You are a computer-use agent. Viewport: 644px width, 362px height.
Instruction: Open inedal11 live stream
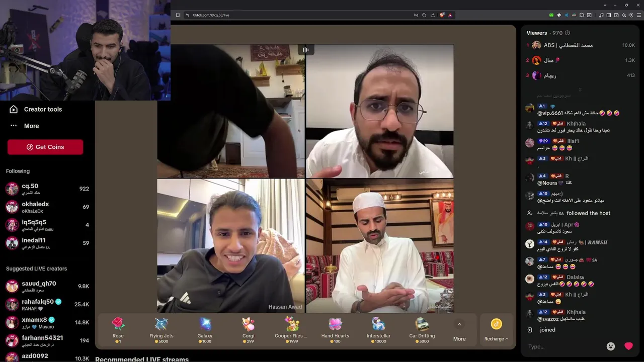pos(47,243)
